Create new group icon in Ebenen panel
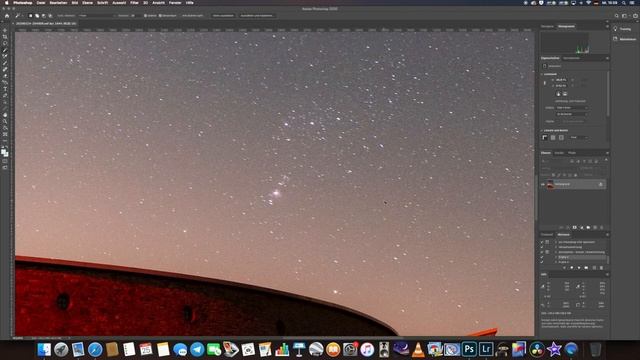 pos(588,227)
